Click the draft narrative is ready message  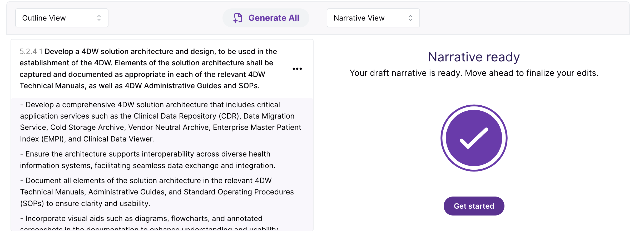click(x=474, y=73)
